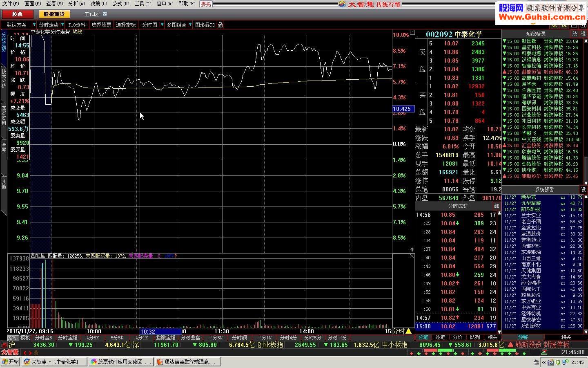
Task: Switch to the 预警 tab
Action: coord(523,337)
